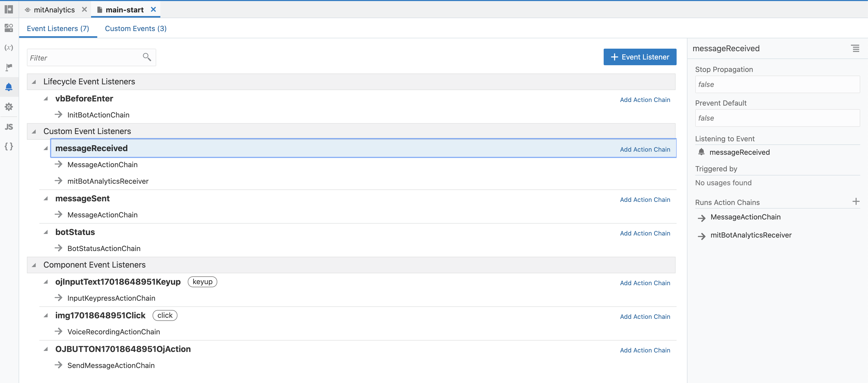Collapse the botStatus listener node
This screenshot has height=383, width=868.
[46, 232]
